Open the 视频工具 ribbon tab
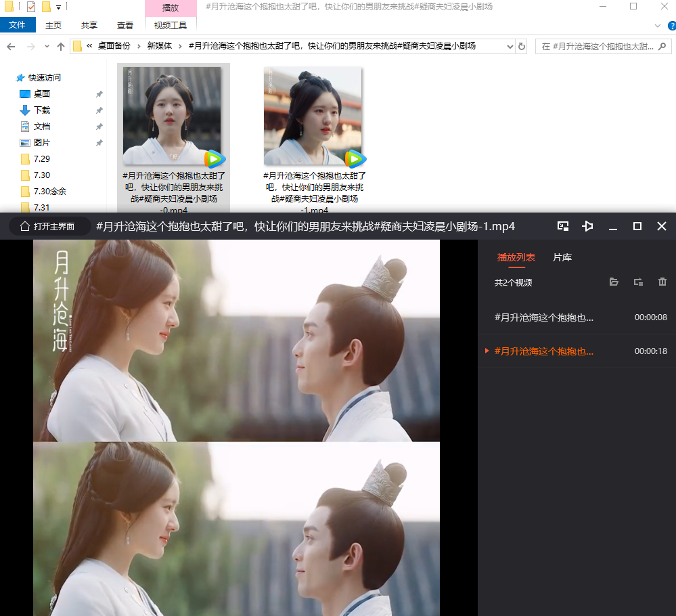This screenshot has width=676, height=616. click(x=171, y=26)
